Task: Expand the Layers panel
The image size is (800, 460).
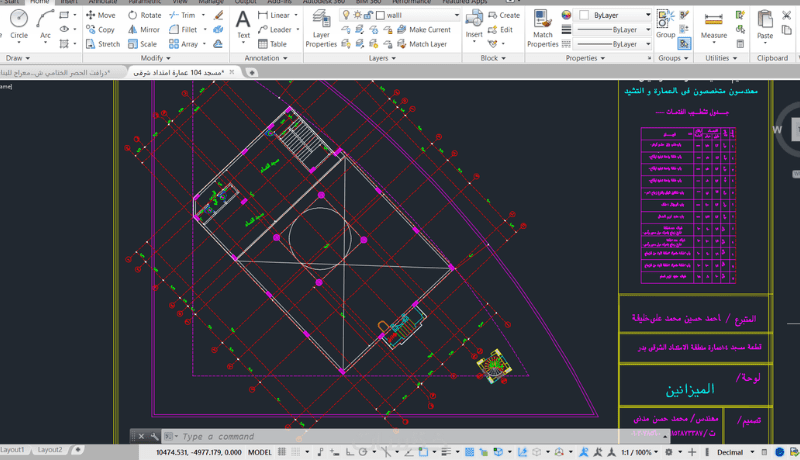Action: (x=382, y=58)
